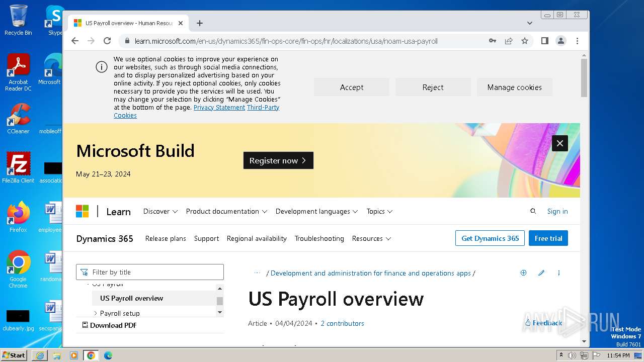The width and height of the screenshot is (644, 362).
Task: Open Firefox desktop shortcut
Action: pos(18,217)
